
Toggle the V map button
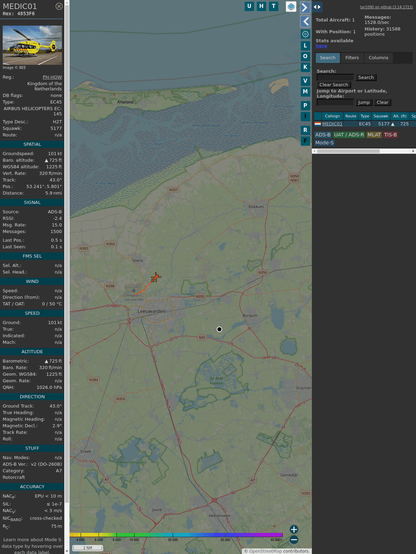(x=305, y=81)
